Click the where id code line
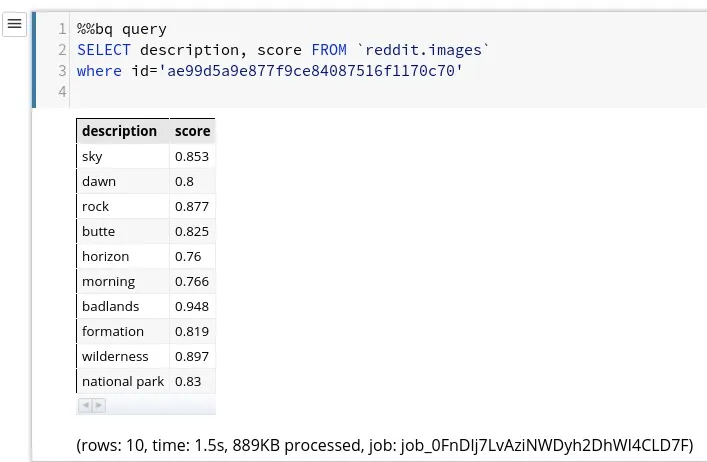Image resolution: width=707 pixels, height=462 pixels. pyautogui.click(x=270, y=71)
